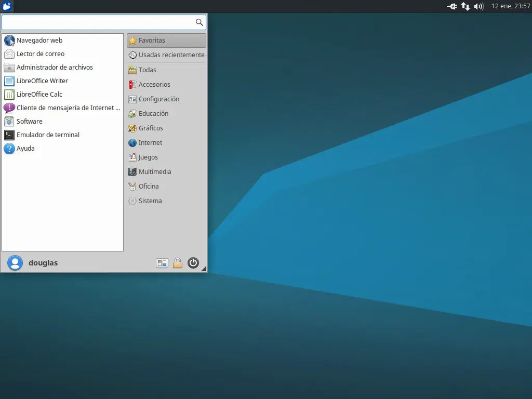Focus the menu search field
This screenshot has width=532, height=399.
104,22
